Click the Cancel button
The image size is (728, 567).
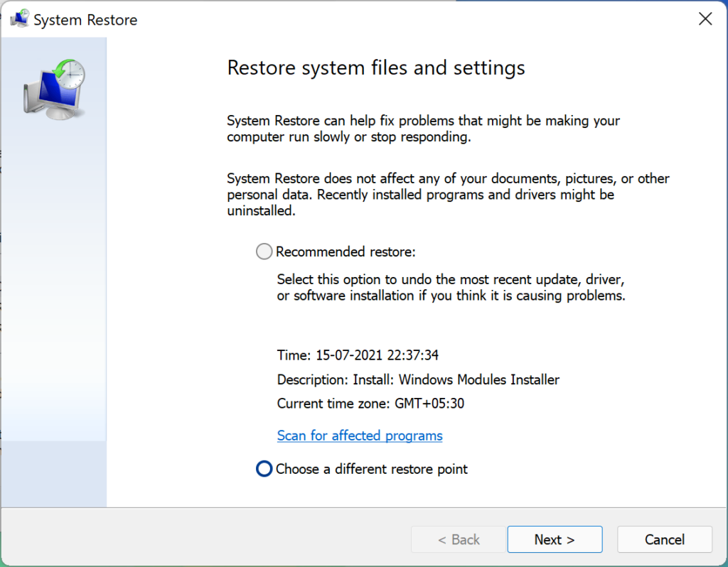coord(665,539)
